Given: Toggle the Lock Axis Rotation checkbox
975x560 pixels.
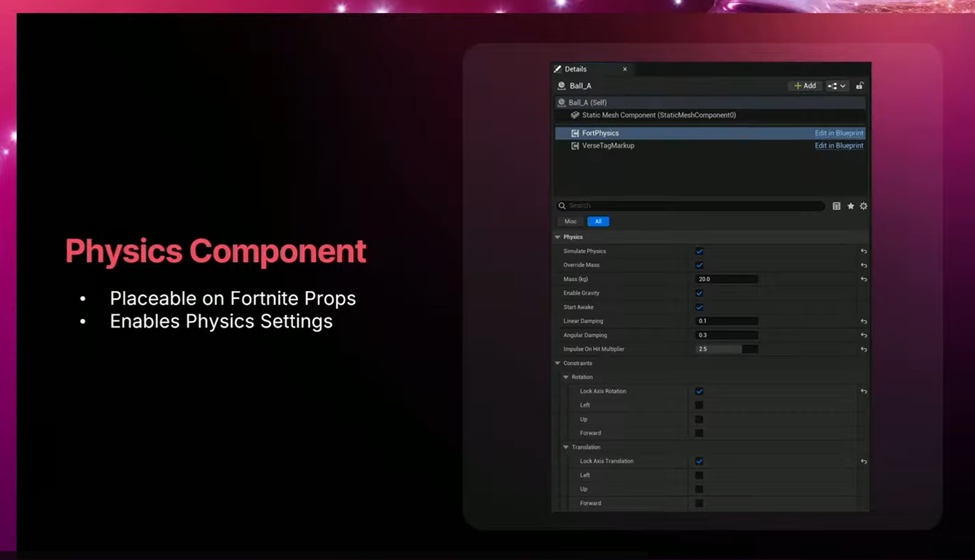Looking at the screenshot, I should [699, 391].
